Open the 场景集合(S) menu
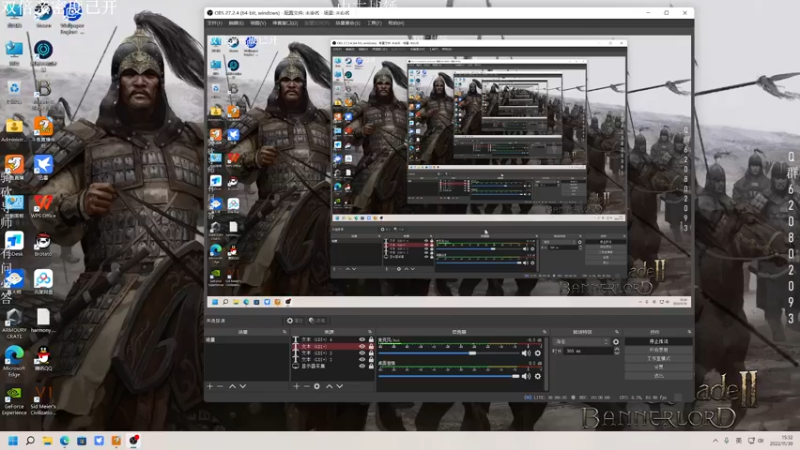Viewport: 800px width, 450px height. coord(348,23)
